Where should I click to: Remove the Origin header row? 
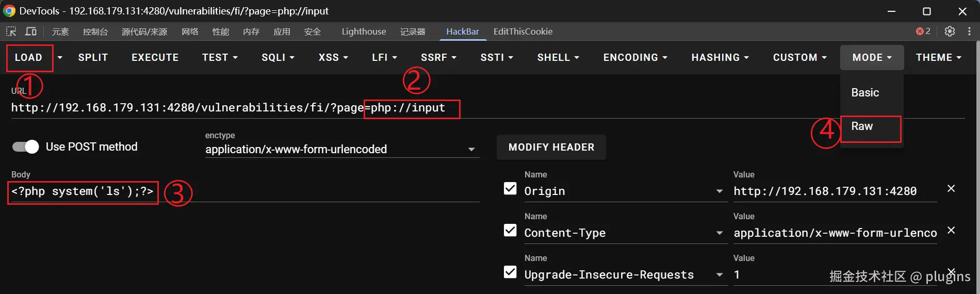[x=951, y=189]
